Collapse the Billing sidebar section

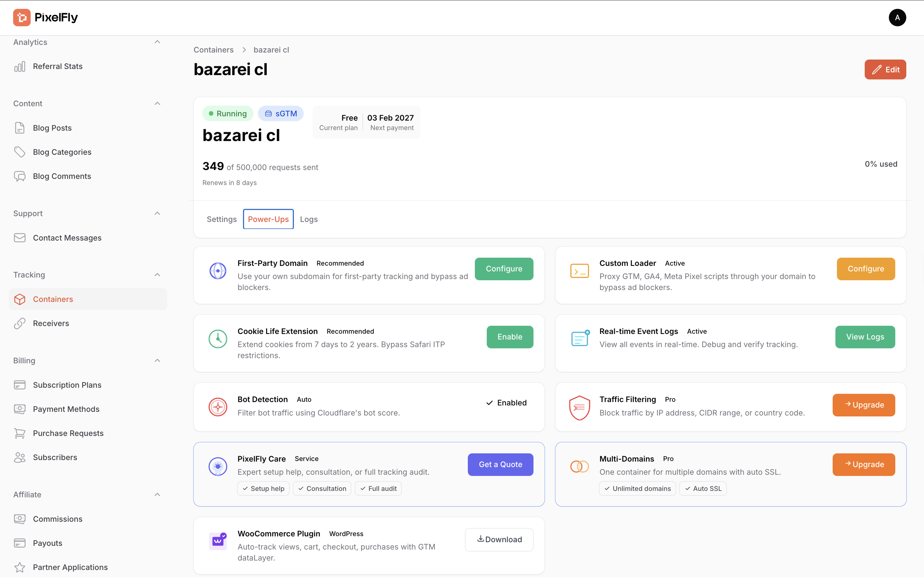pos(157,361)
